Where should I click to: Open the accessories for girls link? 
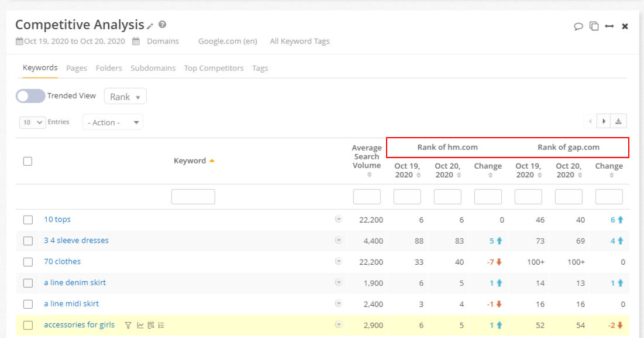pos(80,325)
